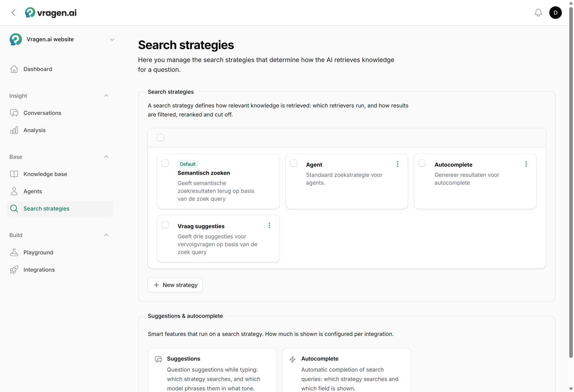Collapse the Insight sidebar section
574x392 pixels.
click(x=106, y=96)
